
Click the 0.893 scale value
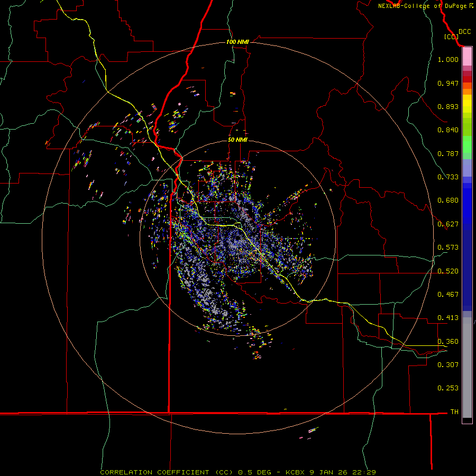pos(448,106)
